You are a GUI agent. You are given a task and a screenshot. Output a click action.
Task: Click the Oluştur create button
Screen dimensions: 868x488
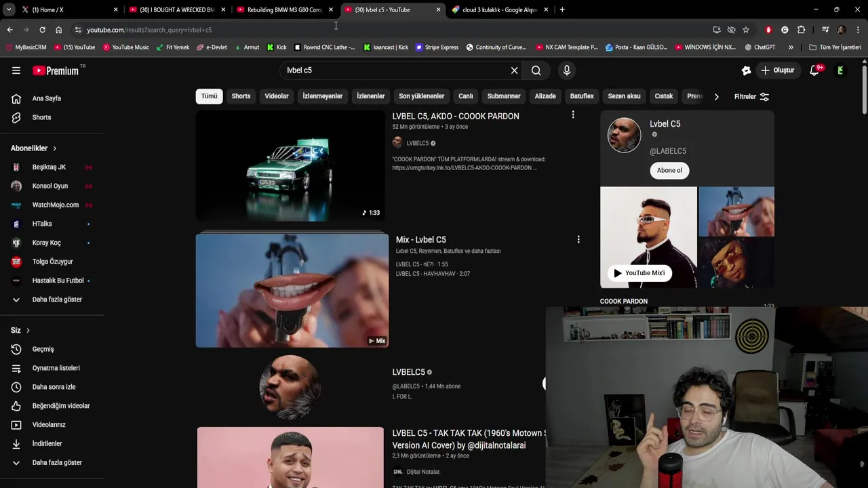(777, 70)
